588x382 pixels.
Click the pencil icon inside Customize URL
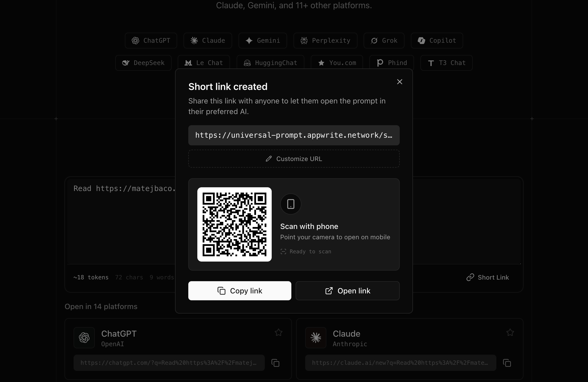tap(269, 159)
